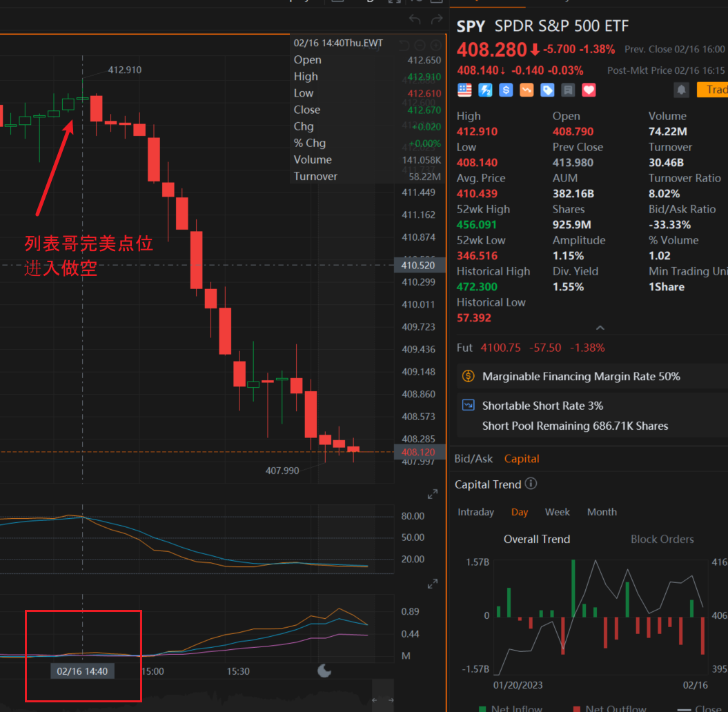The height and width of the screenshot is (712, 728).
Task: Click the 407.990 low price label on chart
Action: click(282, 471)
